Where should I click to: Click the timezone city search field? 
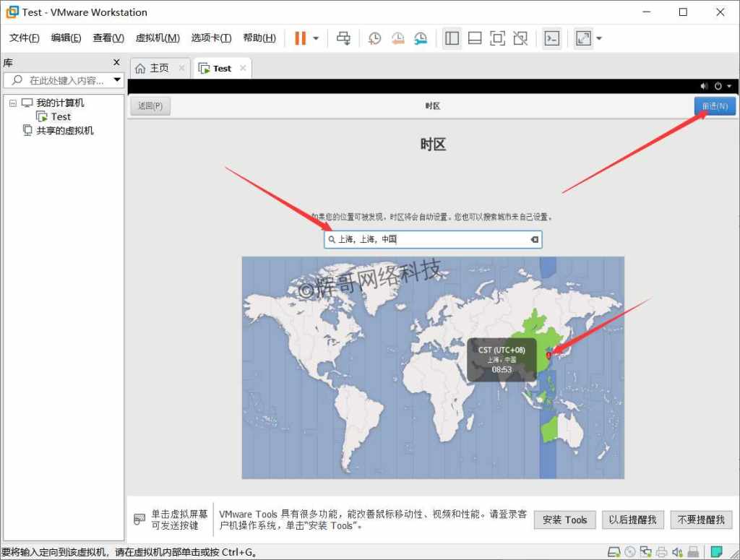point(433,239)
